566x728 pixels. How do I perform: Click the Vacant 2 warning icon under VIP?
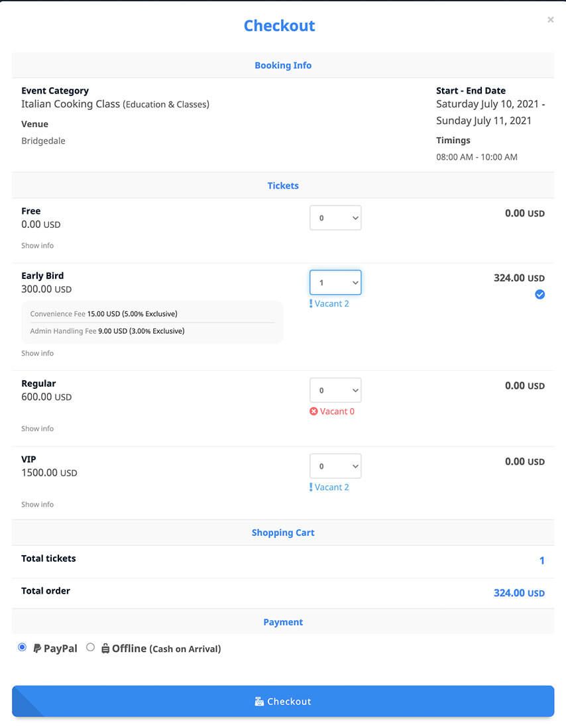tap(311, 487)
